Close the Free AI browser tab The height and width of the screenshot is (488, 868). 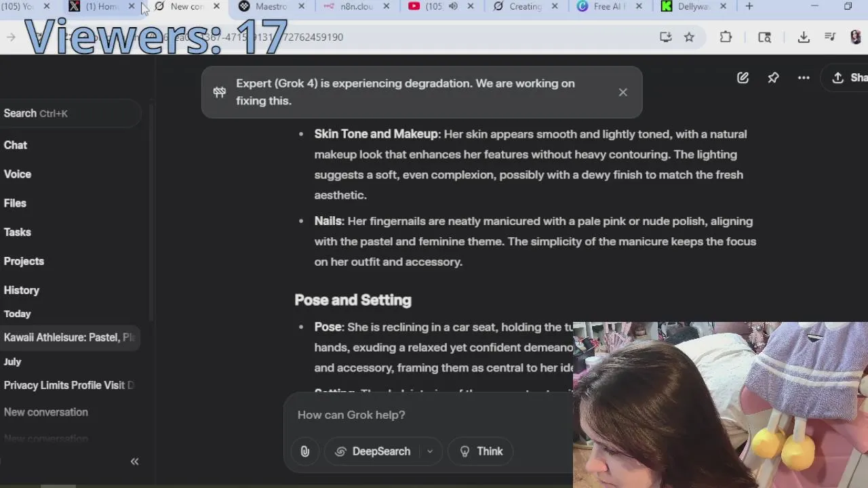point(639,6)
